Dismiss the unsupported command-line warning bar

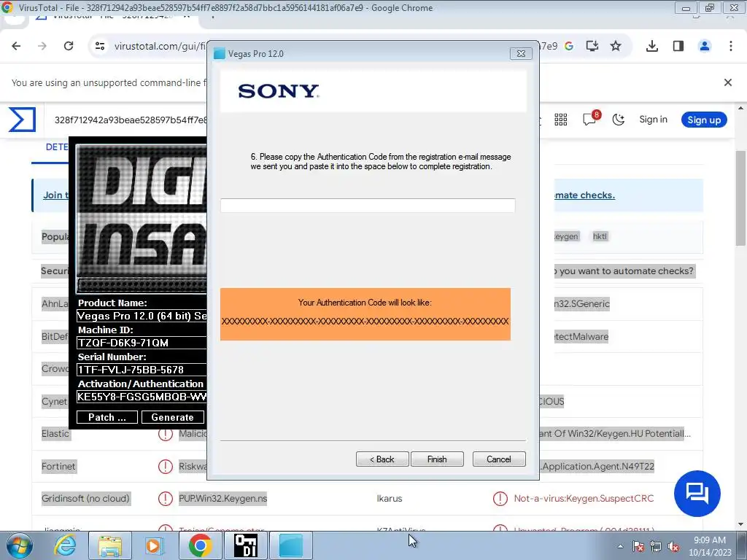tap(727, 82)
